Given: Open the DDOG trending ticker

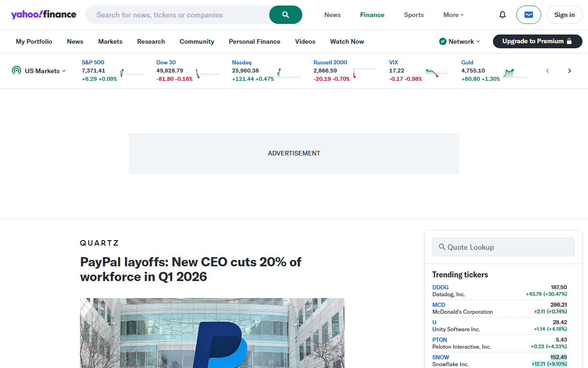Looking at the screenshot, I should coord(441,287).
